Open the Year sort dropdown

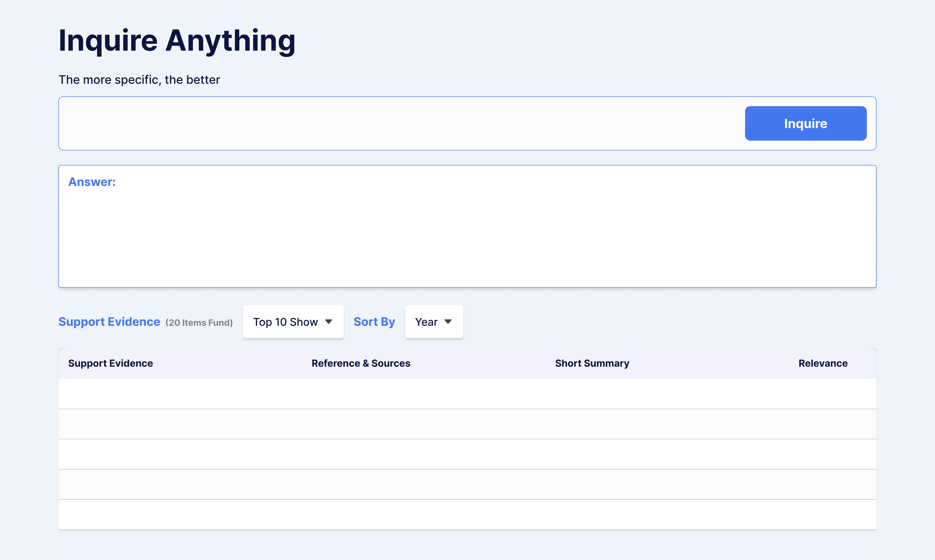click(x=434, y=322)
